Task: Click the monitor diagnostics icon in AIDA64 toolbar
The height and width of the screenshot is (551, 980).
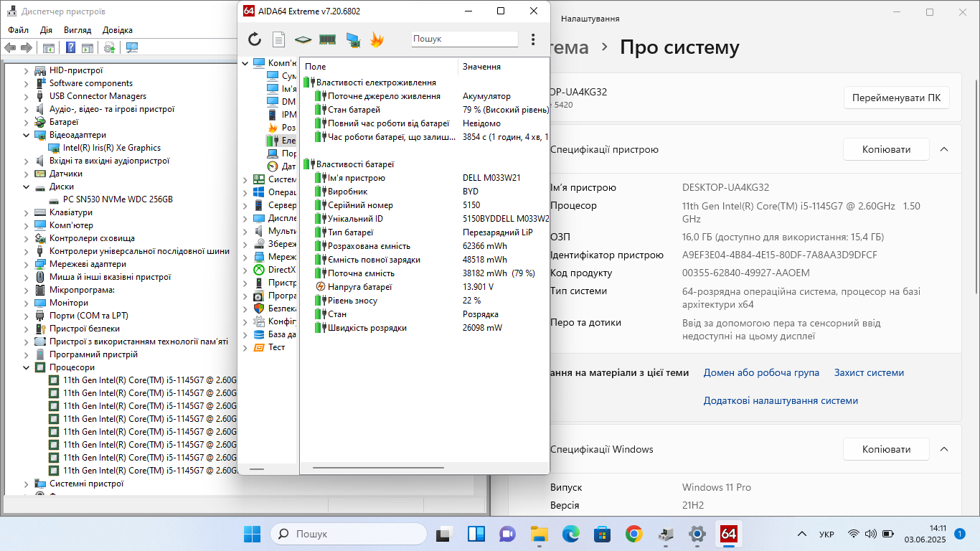Action: click(352, 39)
